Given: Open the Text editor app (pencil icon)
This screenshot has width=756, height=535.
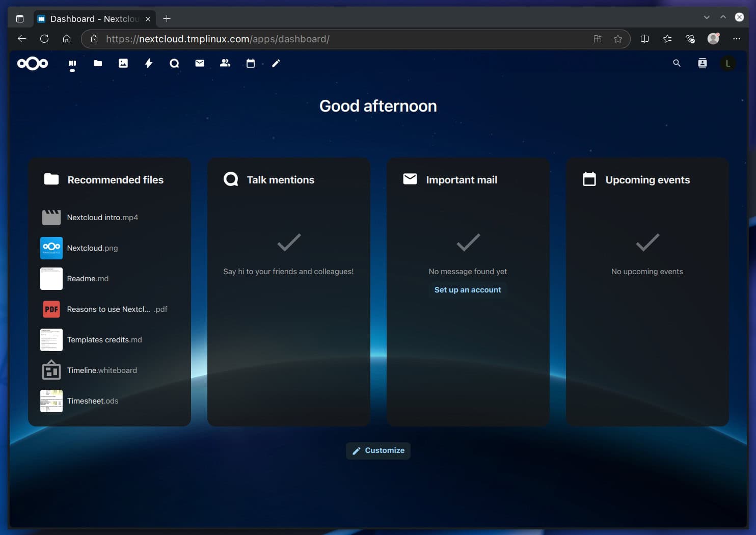Looking at the screenshot, I should (x=276, y=63).
